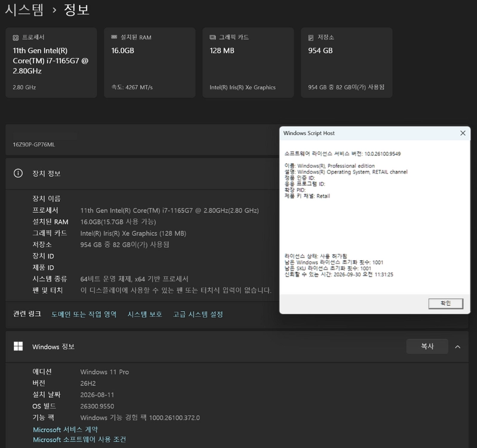Go back to 시스템 in the breadcrumb
The width and height of the screenshot is (477, 448).
pyautogui.click(x=25, y=10)
